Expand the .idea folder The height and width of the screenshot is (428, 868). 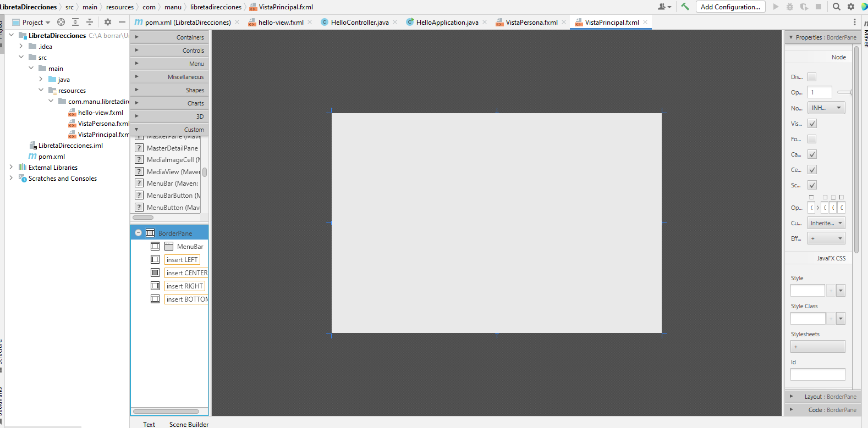pyautogui.click(x=21, y=47)
